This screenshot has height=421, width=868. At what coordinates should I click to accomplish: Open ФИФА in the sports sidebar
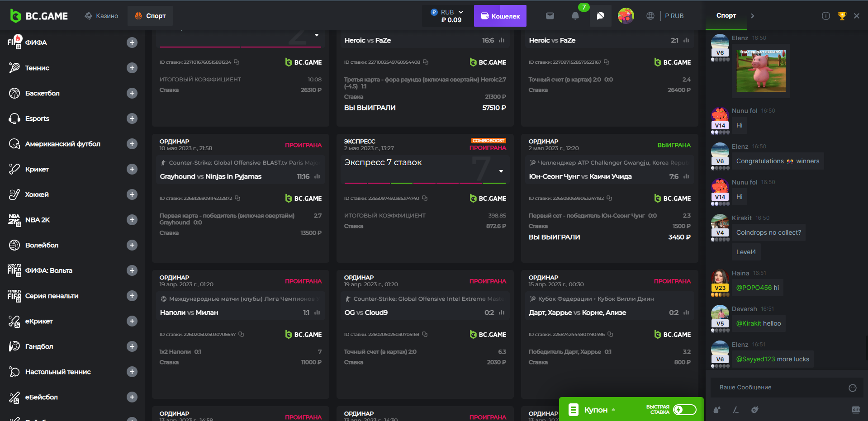(36, 43)
